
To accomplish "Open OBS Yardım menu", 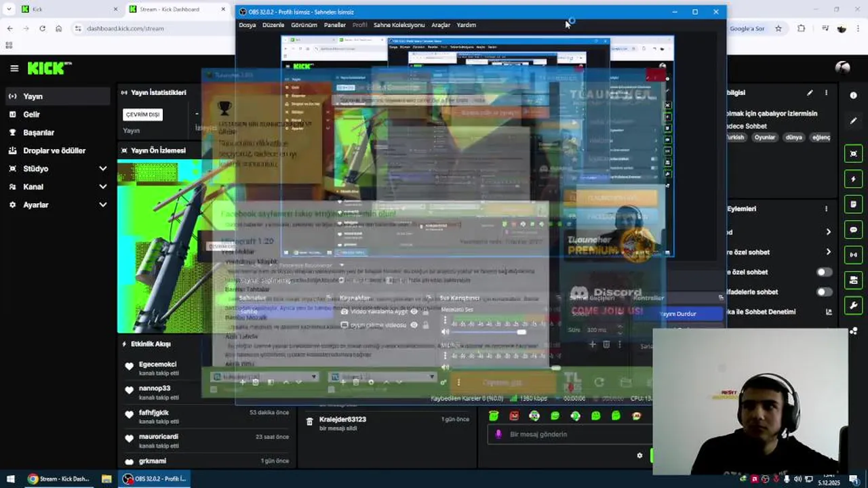I will [x=466, y=25].
